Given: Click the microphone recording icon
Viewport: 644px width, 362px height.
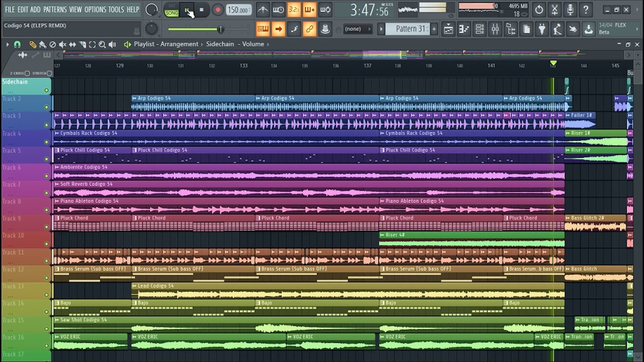Looking at the screenshot, I should pyautogui.click(x=570, y=10).
